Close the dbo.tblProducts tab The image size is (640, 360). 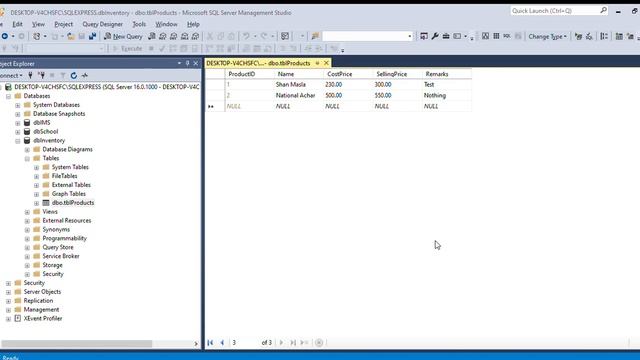326,63
